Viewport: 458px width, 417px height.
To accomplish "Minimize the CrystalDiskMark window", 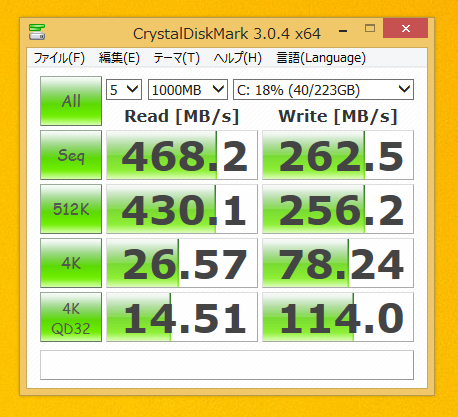I will [x=343, y=31].
